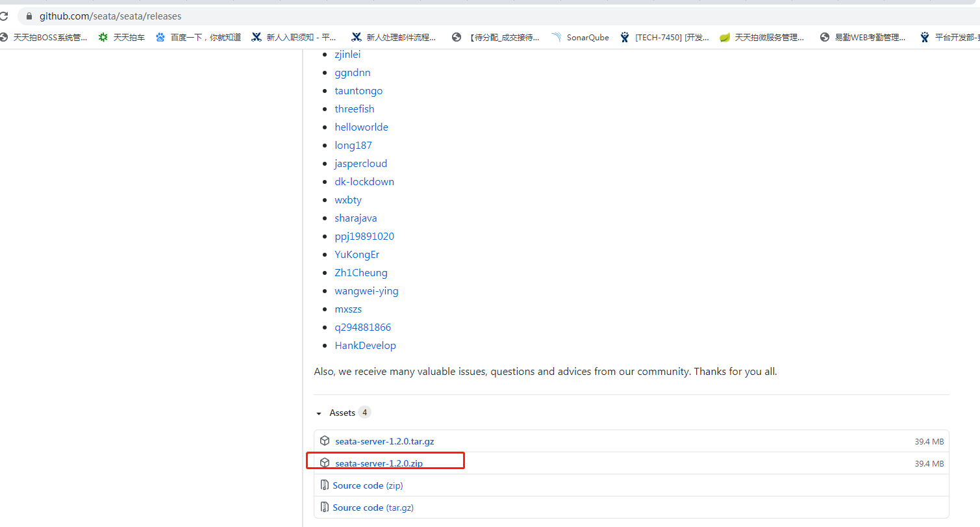This screenshot has height=527, width=980.
Task: Click the browser reload icon
Action: click(3, 16)
